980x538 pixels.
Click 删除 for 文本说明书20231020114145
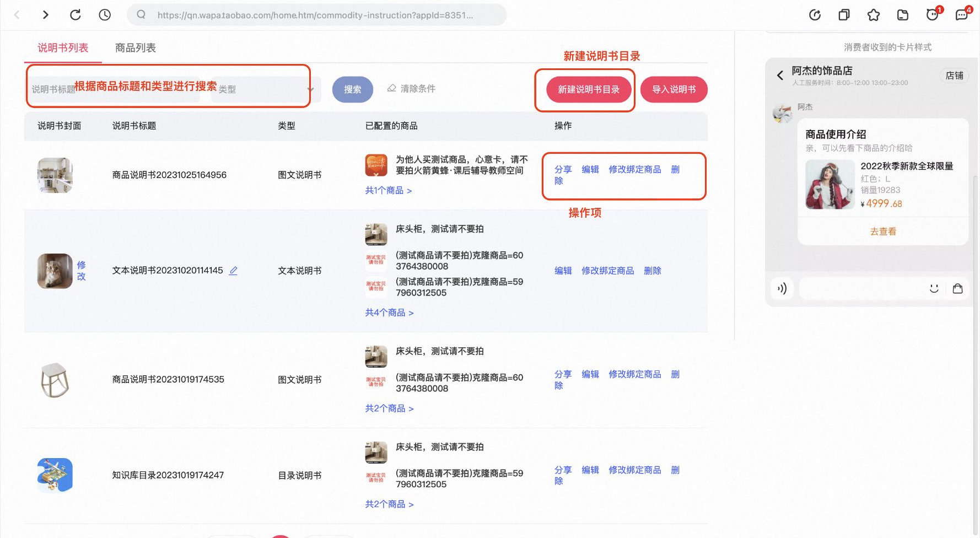click(x=653, y=271)
